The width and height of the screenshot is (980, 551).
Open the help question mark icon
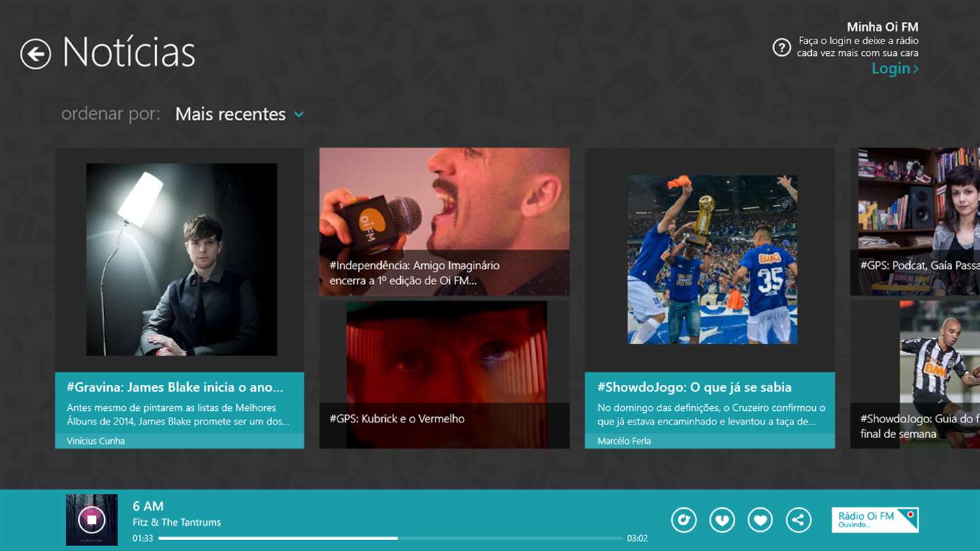(x=781, y=48)
